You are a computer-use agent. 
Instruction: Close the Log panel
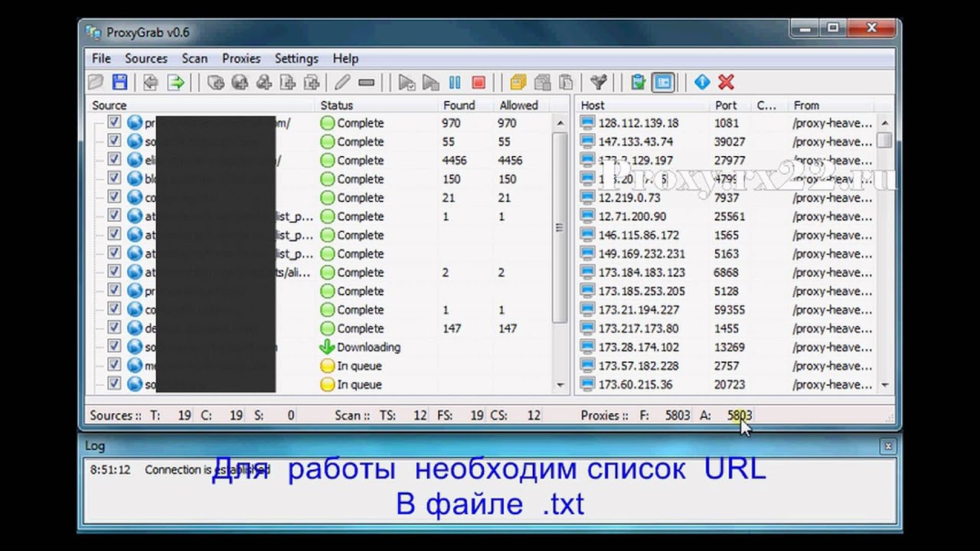click(x=887, y=445)
